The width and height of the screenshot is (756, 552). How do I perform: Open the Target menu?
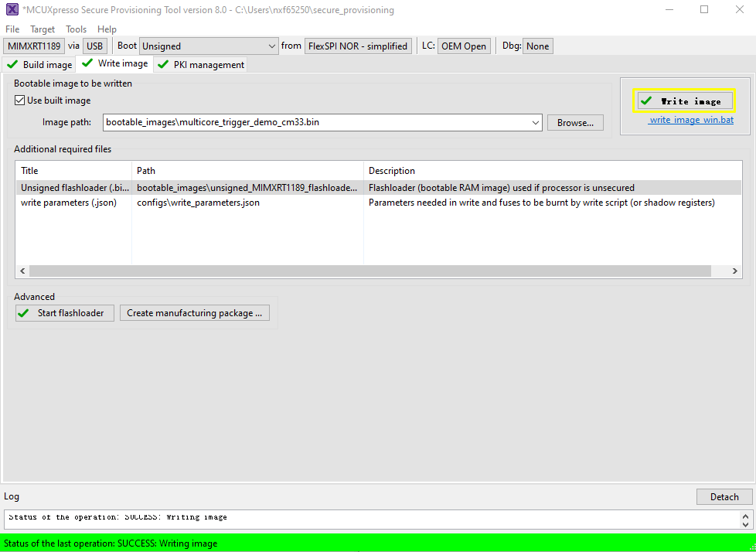tap(43, 29)
